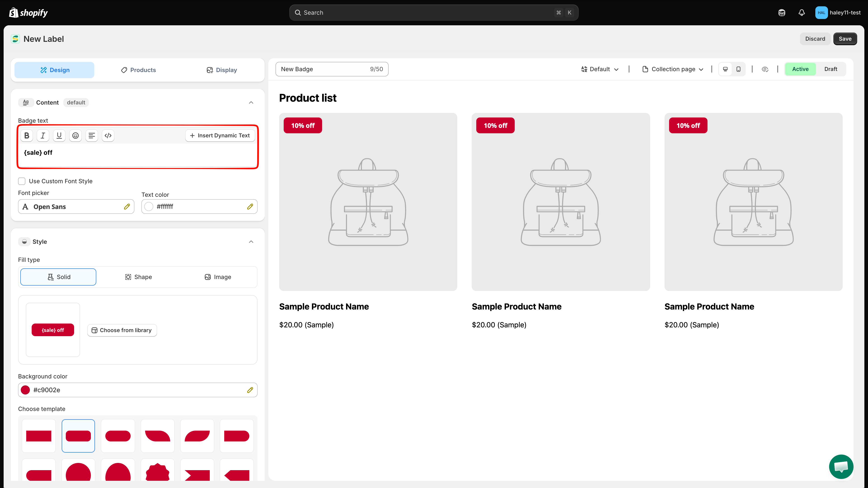
Task: Toggle the preview eye icon
Action: click(x=765, y=69)
